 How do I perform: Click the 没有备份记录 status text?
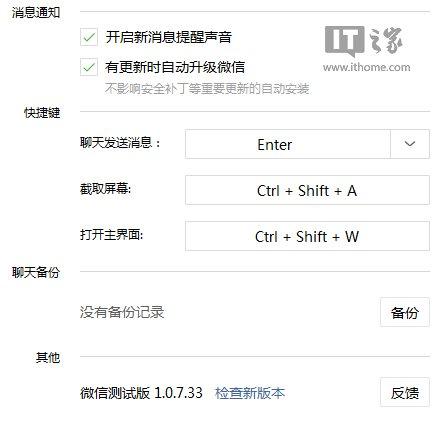(122, 312)
